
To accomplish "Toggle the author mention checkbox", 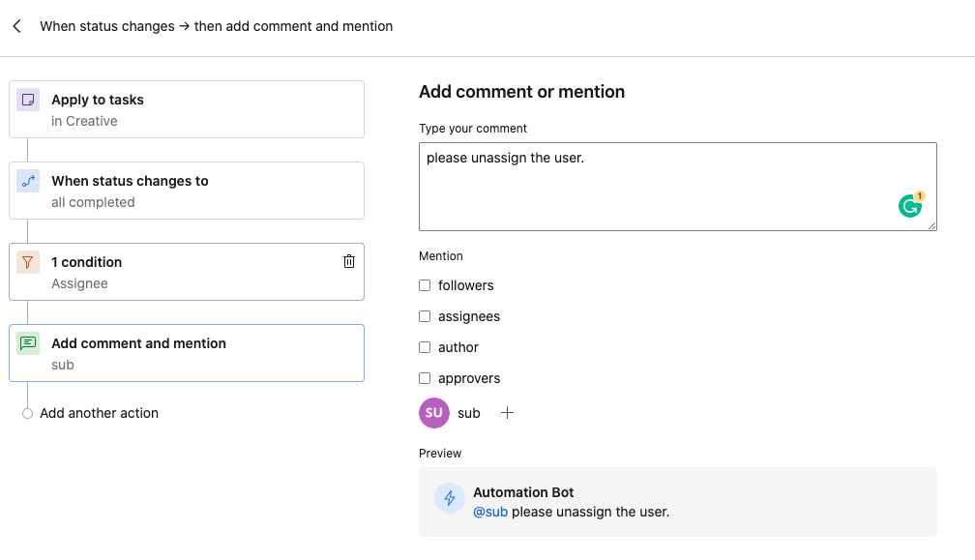I will pos(425,347).
